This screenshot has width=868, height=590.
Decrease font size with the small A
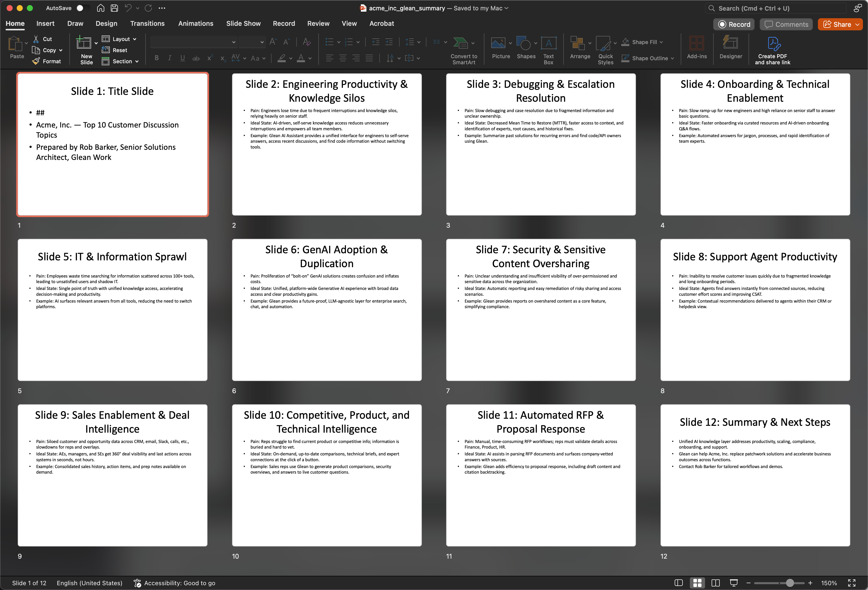click(x=286, y=42)
